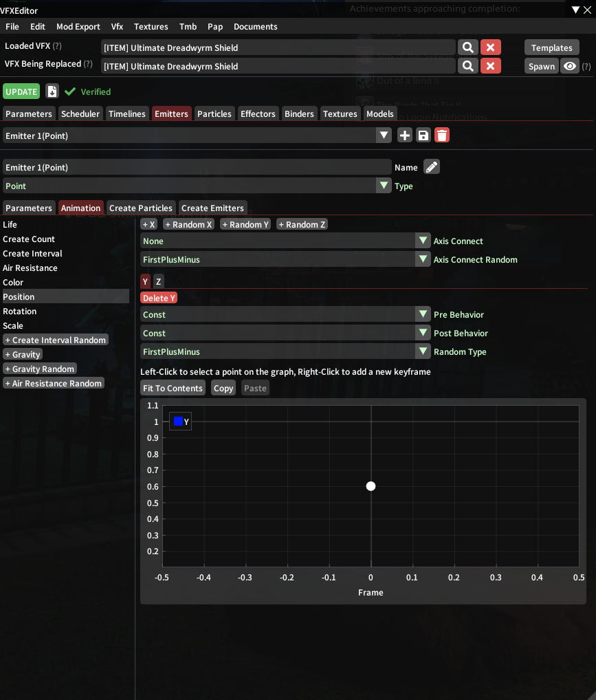Open the Mod Export menu

78,26
